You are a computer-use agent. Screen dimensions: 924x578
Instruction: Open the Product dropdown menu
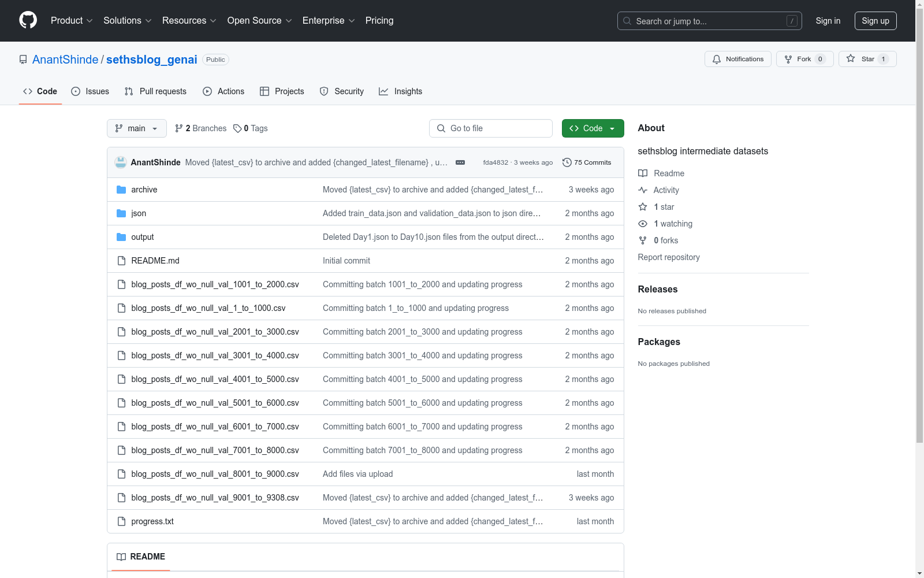click(72, 20)
